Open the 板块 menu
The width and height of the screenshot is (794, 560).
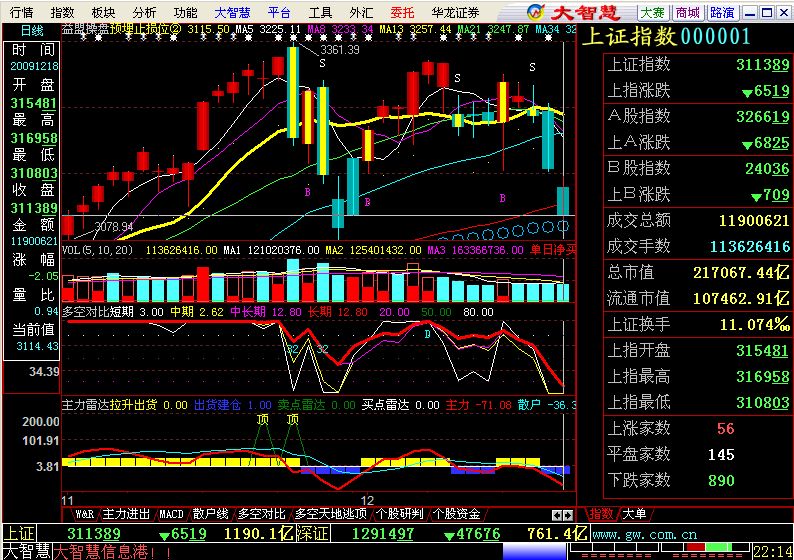[x=103, y=12]
